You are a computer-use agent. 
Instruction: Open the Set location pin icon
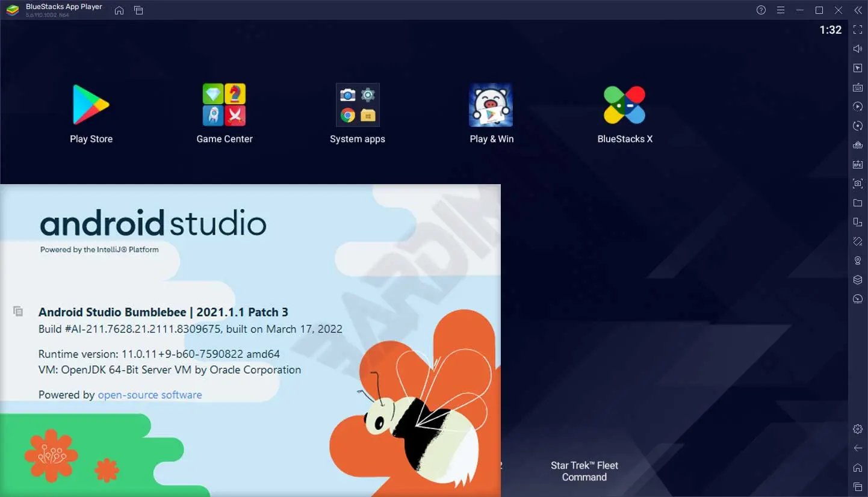point(858,261)
